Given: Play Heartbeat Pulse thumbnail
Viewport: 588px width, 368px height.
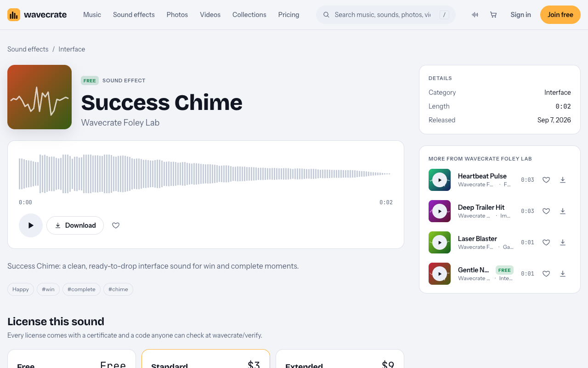Looking at the screenshot, I should (440, 180).
